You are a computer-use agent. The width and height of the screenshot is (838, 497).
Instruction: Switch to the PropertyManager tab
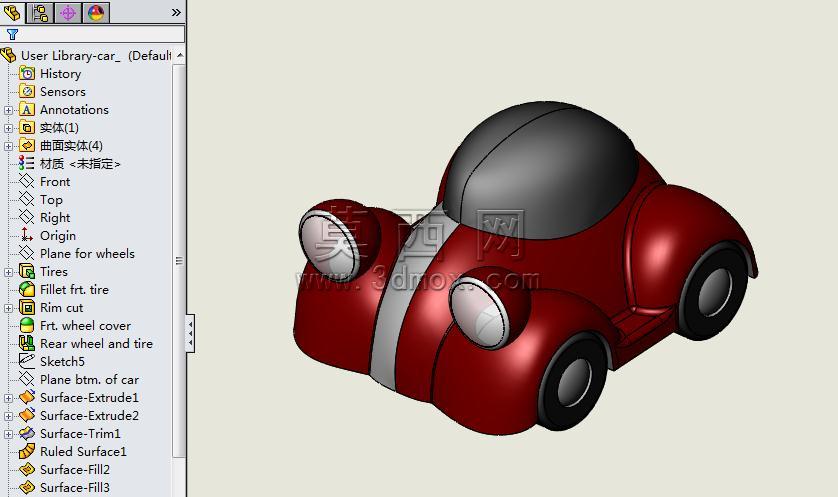pos(40,12)
